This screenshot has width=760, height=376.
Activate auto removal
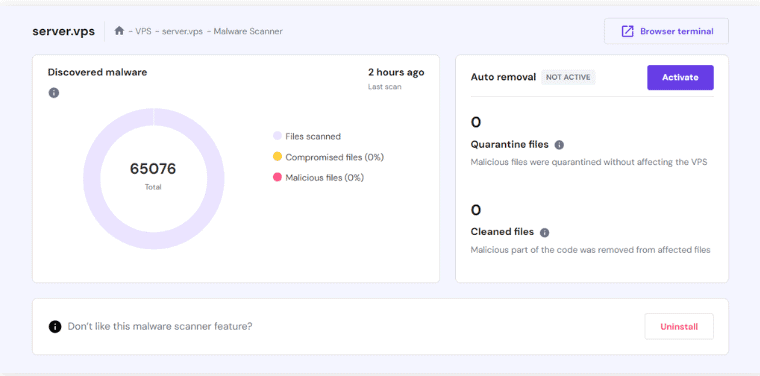680,78
